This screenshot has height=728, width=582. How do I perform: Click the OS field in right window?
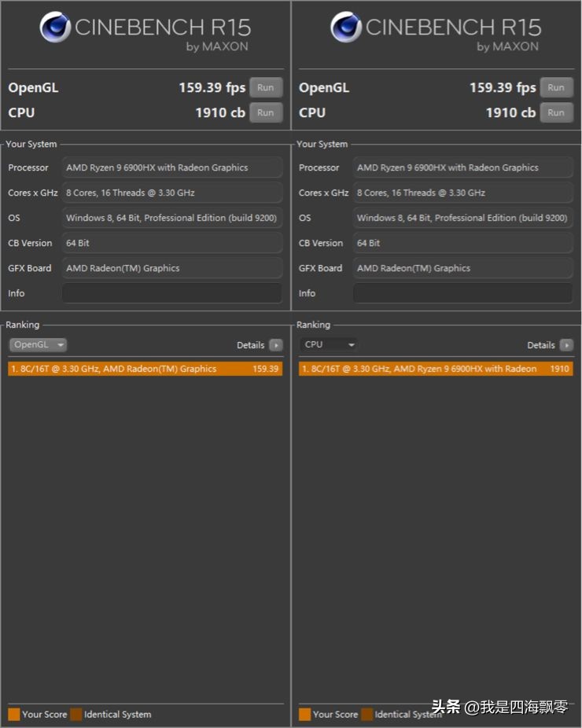pos(462,218)
